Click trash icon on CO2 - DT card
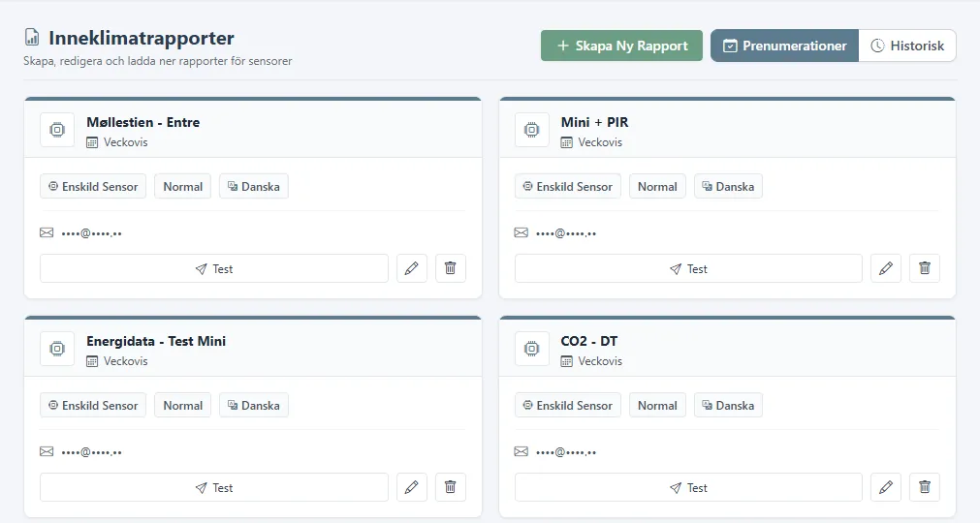This screenshot has height=523, width=980. [925, 487]
